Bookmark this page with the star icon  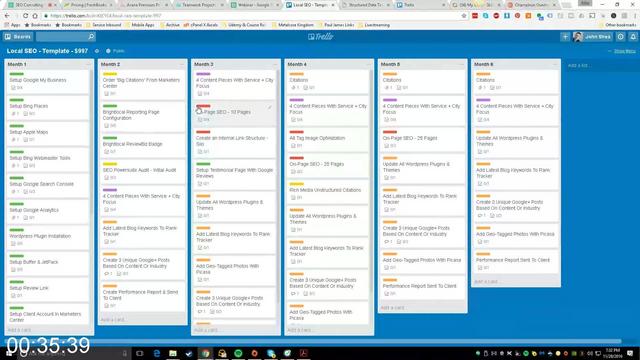point(464,16)
